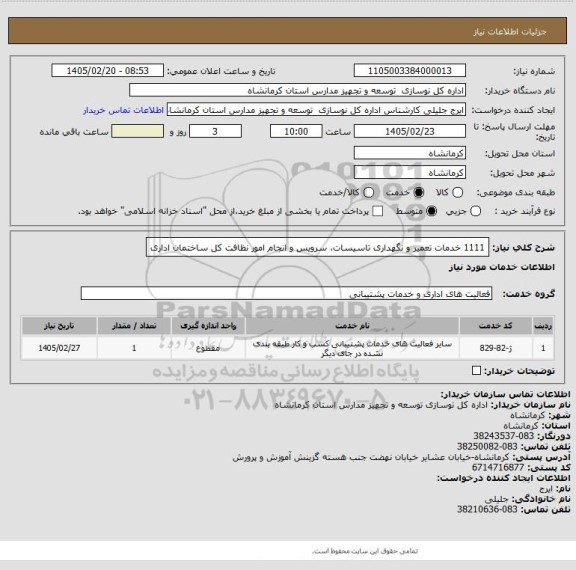Viewport: 576px width, 570px height.
Task: Click the ردیف column header
Action: pos(543,326)
